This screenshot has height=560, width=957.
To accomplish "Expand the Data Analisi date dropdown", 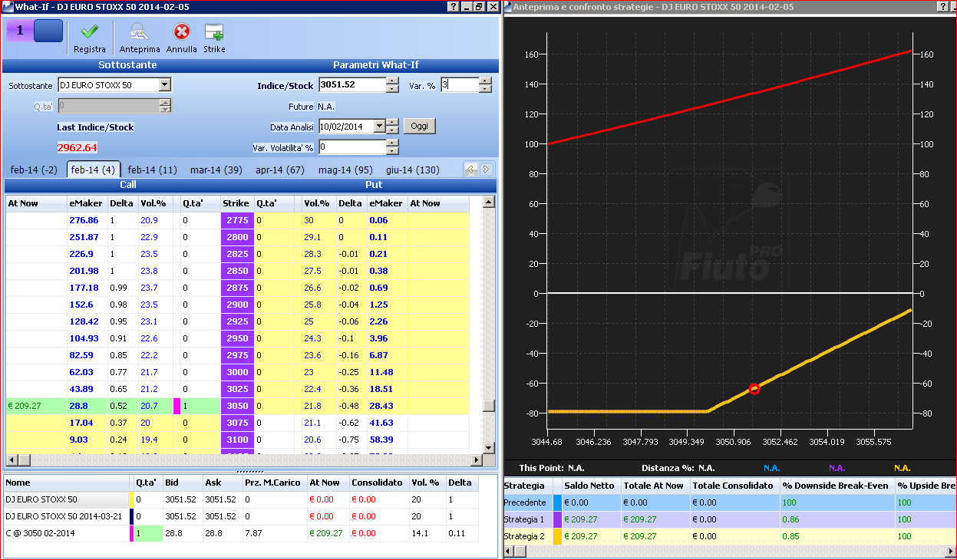I will point(379,127).
